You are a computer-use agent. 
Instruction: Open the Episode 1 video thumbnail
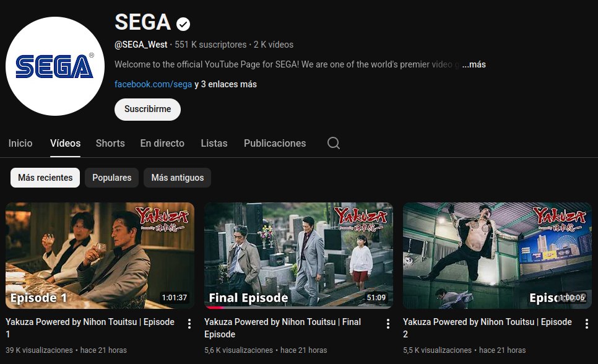tap(100, 255)
